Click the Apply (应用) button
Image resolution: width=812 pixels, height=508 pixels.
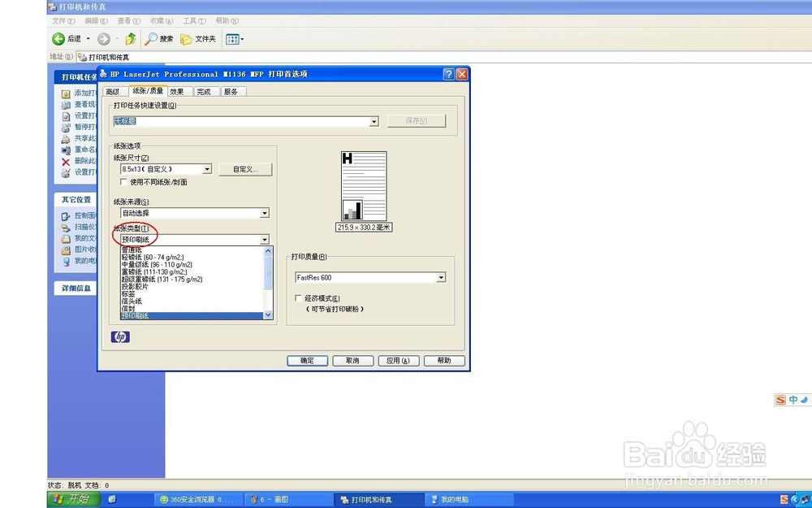398,360
